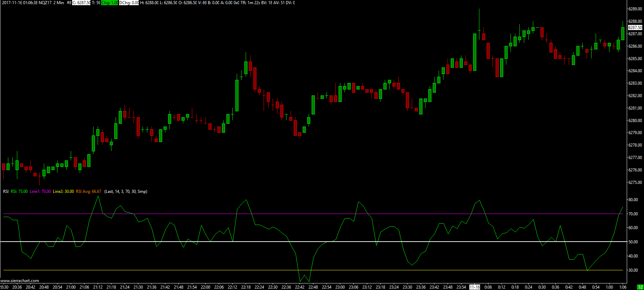Click the 30.00 RSI scale label
The image size is (644, 290).
(633, 270)
